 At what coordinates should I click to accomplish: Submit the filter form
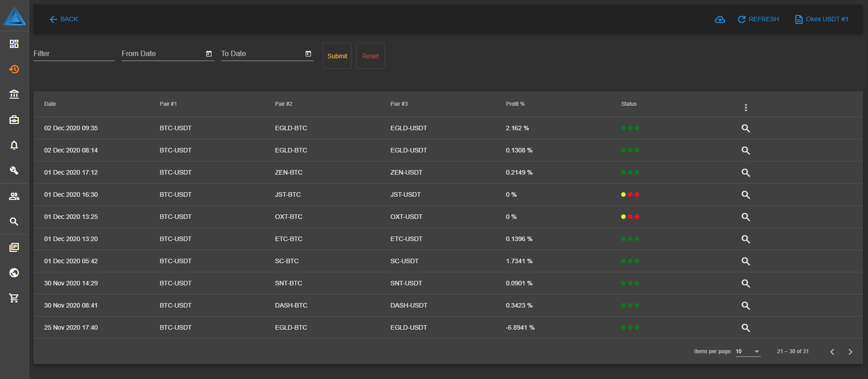tap(337, 56)
